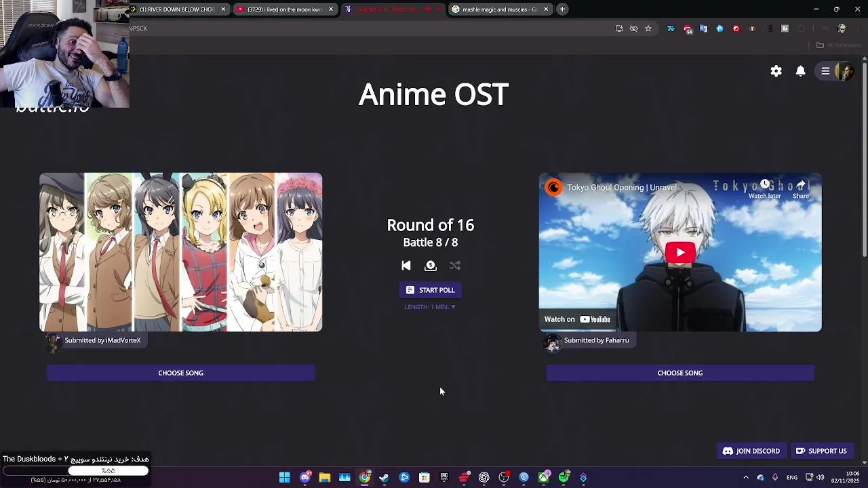868x488 pixels.
Task: Open Faharru submitter avatar
Action: [x=553, y=342]
